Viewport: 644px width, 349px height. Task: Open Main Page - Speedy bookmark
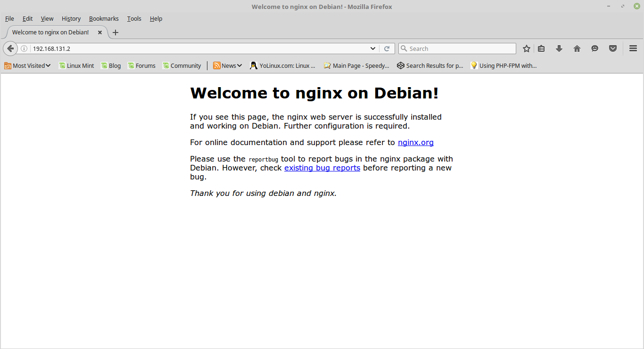356,65
